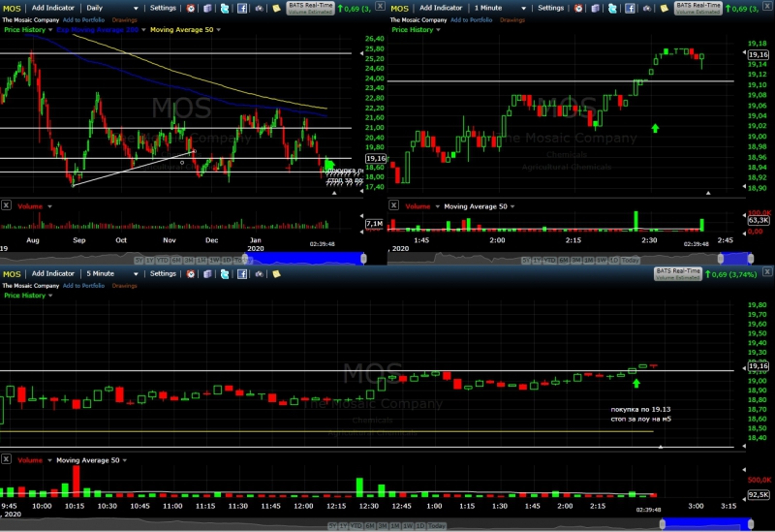775x532 pixels.
Task: Close the Volume panel on 5 Minute chart
Action: tap(6, 459)
